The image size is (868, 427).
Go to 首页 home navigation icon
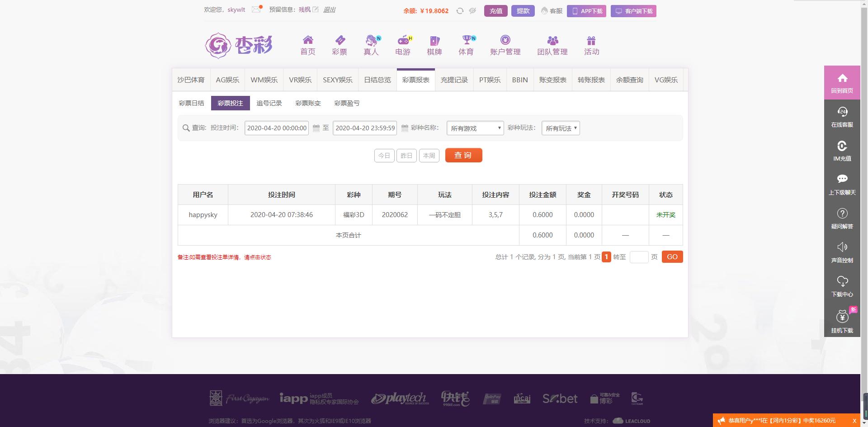pyautogui.click(x=308, y=45)
